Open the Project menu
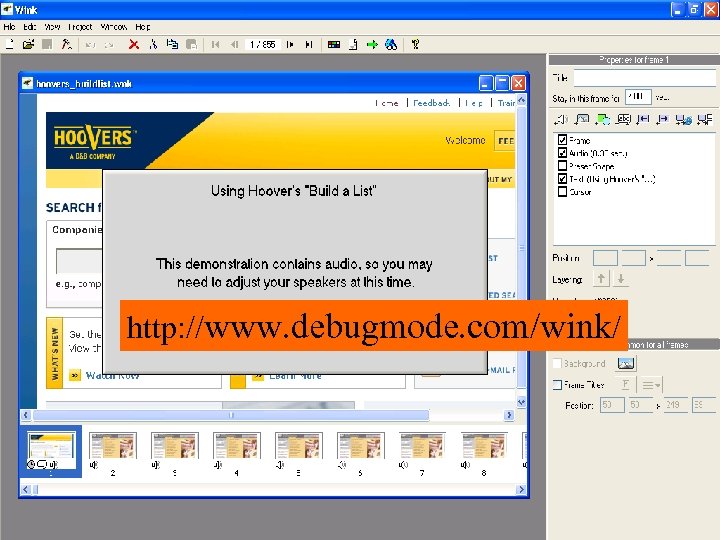720x540 pixels. 80,27
